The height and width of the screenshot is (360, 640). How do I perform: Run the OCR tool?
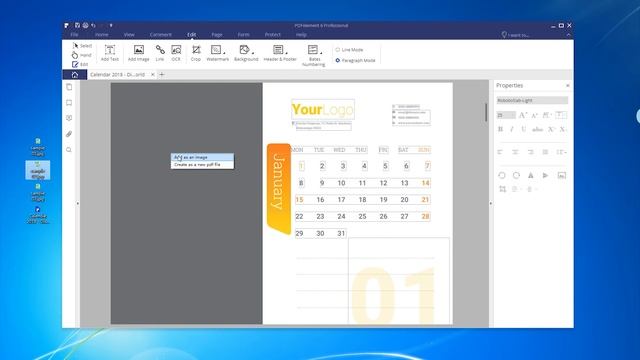coord(176,53)
